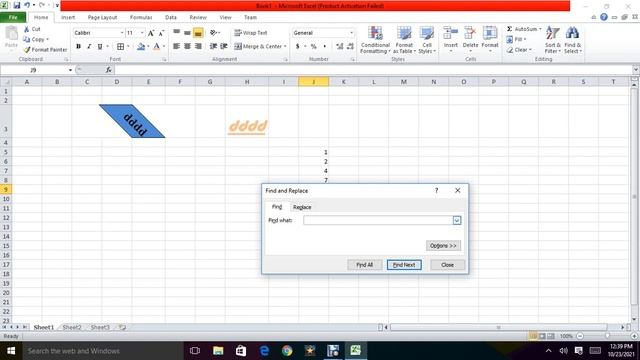The height and width of the screenshot is (360, 640).
Task: Toggle Underline formatting
Action: coord(100,47)
